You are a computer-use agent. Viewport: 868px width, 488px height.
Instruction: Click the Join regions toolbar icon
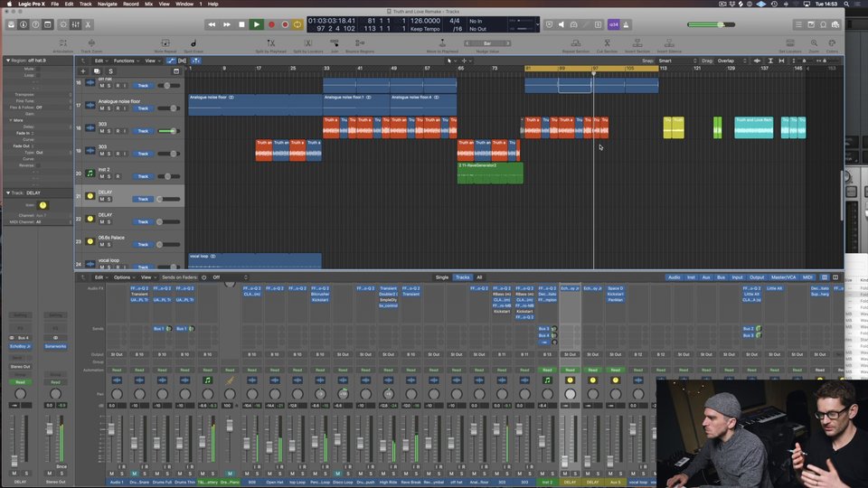point(335,43)
